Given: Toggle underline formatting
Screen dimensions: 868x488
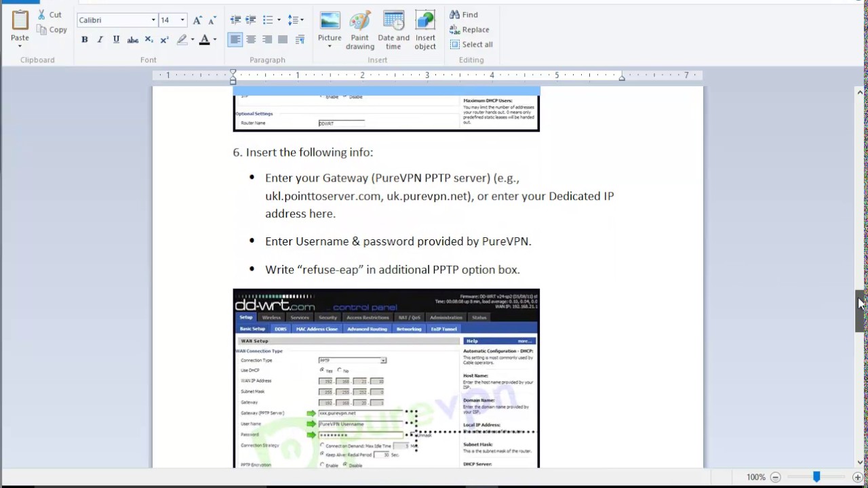Looking at the screenshot, I should (x=117, y=40).
